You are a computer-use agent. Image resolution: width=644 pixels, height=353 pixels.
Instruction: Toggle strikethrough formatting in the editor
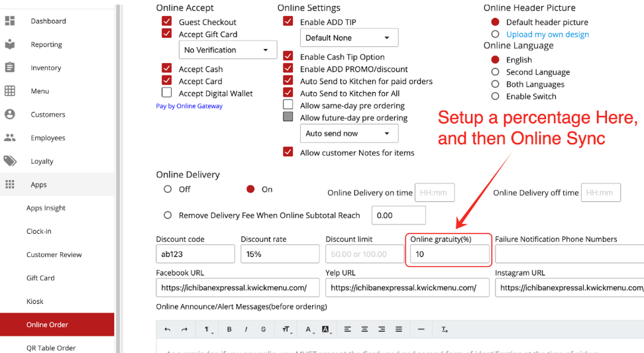tap(263, 329)
